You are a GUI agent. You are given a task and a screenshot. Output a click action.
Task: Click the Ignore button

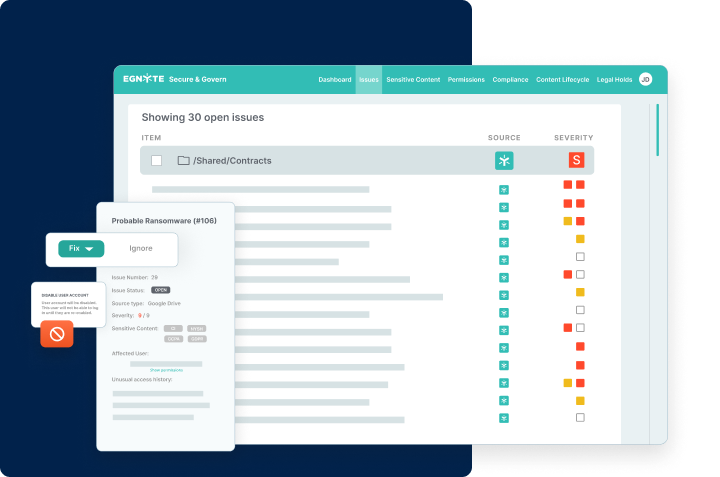click(x=141, y=248)
